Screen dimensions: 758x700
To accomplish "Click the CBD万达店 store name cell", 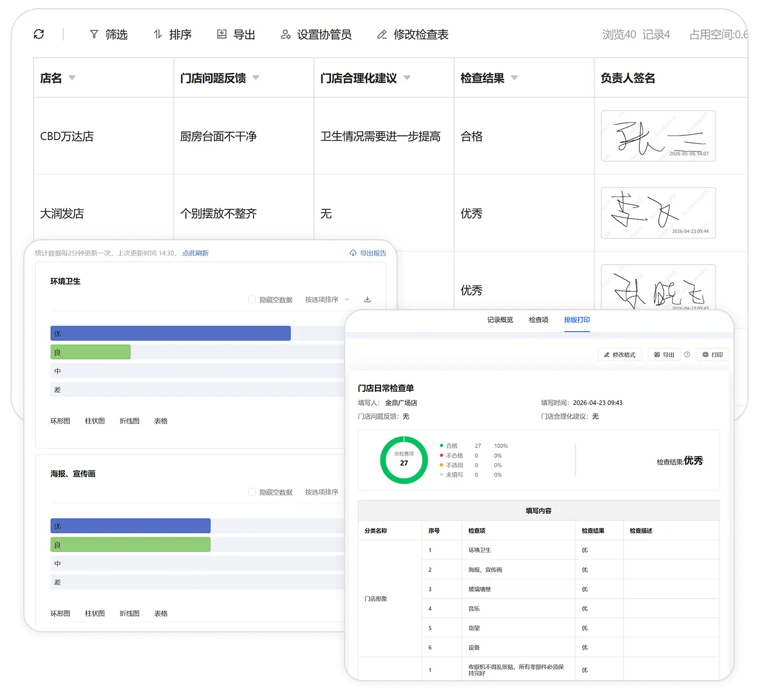I will [x=104, y=136].
